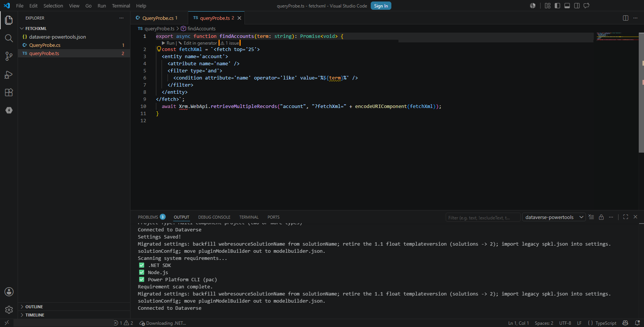The height and width of the screenshot is (327, 644).
Task: Click Edit in generator code lens
Action: (x=198, y=43)
